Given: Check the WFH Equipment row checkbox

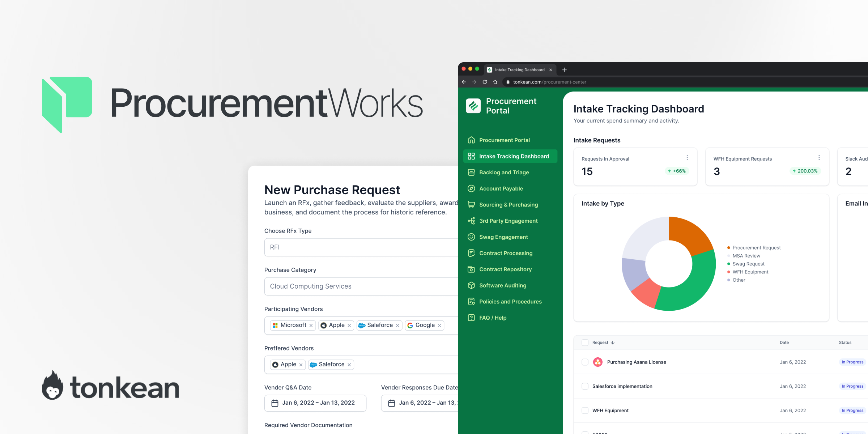Looking at the screenshot, I should [585, 410].
